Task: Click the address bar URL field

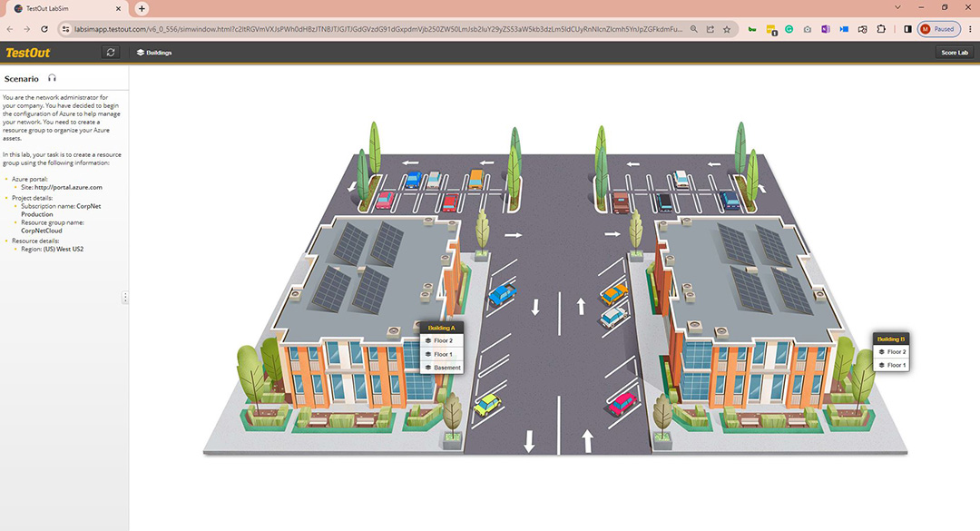Action: [377, 29]
